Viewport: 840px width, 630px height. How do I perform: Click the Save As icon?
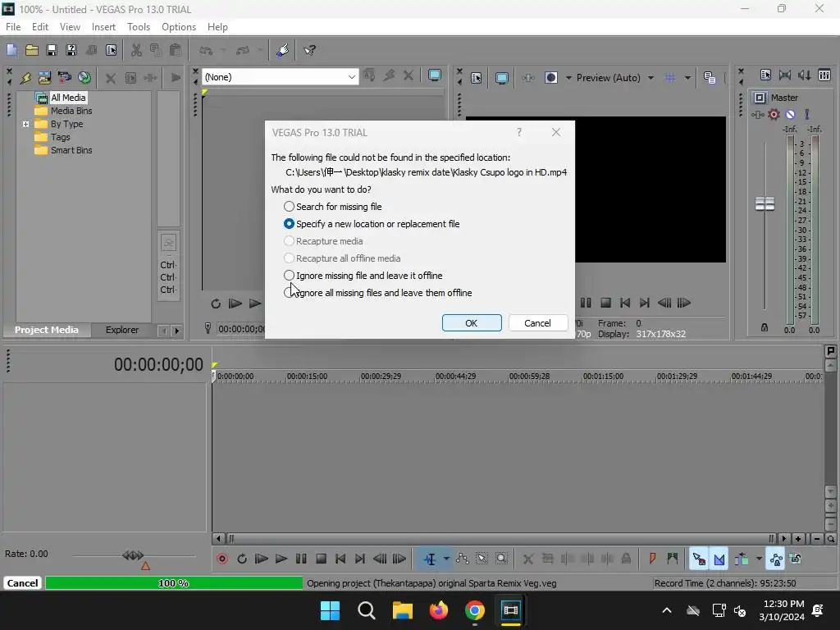pos(71,50)
